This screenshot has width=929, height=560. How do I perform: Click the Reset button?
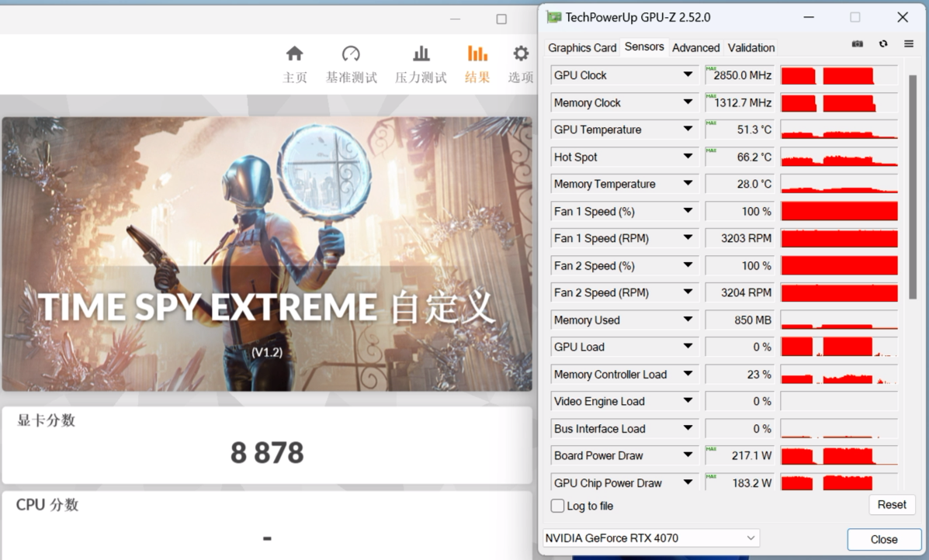pos(891,505)
